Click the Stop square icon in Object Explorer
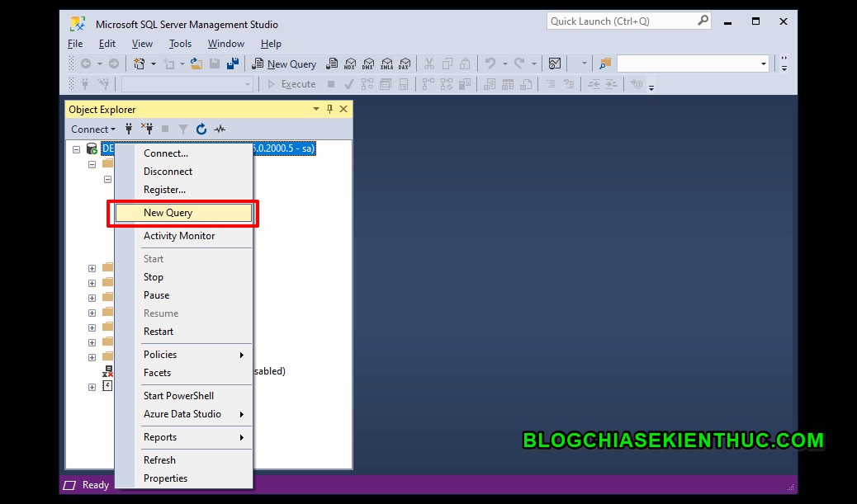857x504 pixels. (165, 129)
